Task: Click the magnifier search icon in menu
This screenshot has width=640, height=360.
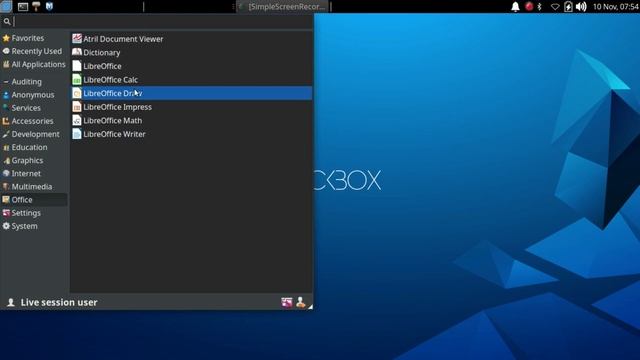Action: click(x=7, y=22)
